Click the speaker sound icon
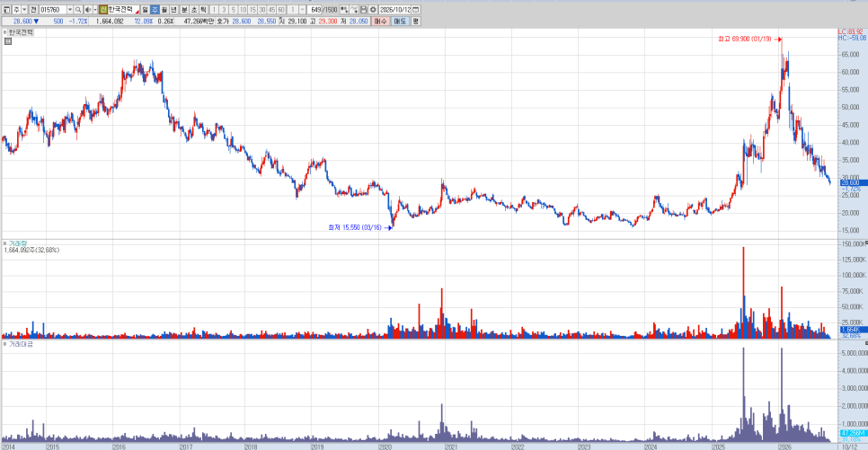Viewport: 868px width, 450px height. (x=87, y=10)
